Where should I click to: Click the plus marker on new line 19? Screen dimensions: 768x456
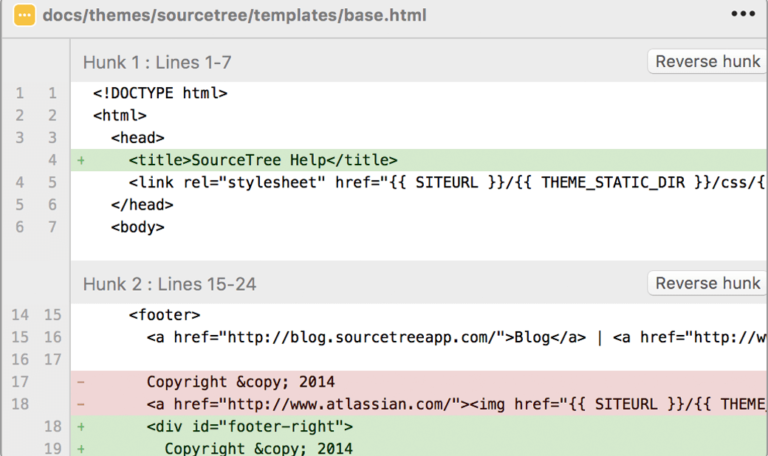tap(81, 449)
